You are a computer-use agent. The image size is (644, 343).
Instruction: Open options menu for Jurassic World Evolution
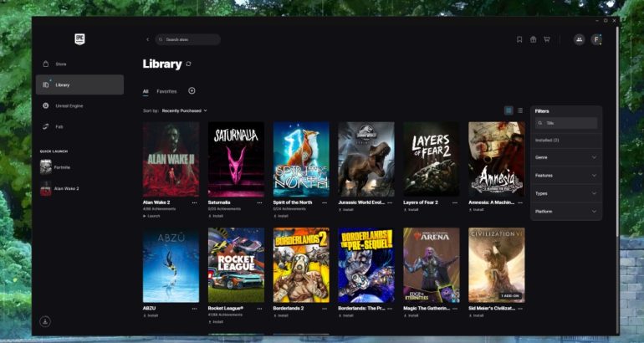click(x=390, y=203)
